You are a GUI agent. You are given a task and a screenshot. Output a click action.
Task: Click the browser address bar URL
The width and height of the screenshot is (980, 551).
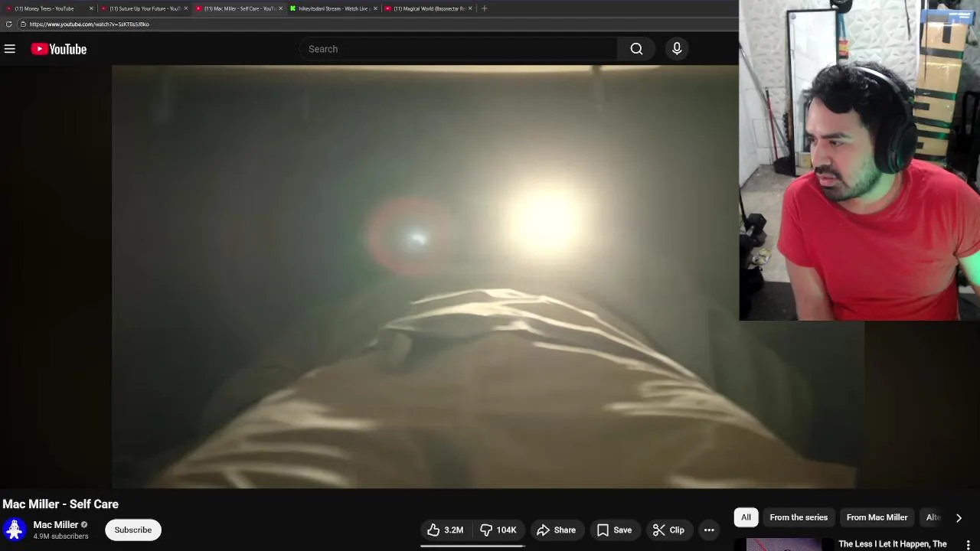coord(90,24)
